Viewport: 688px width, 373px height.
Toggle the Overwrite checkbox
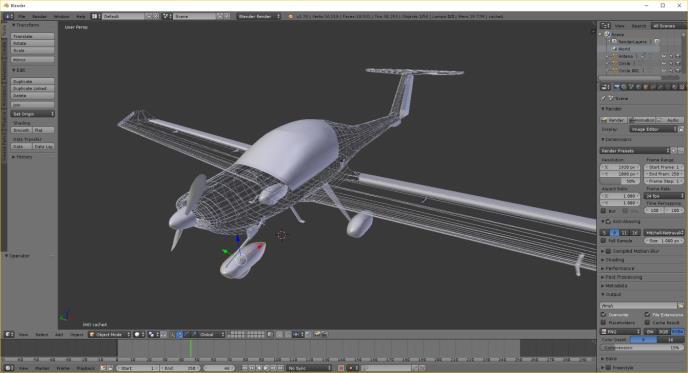click(604, 315)
